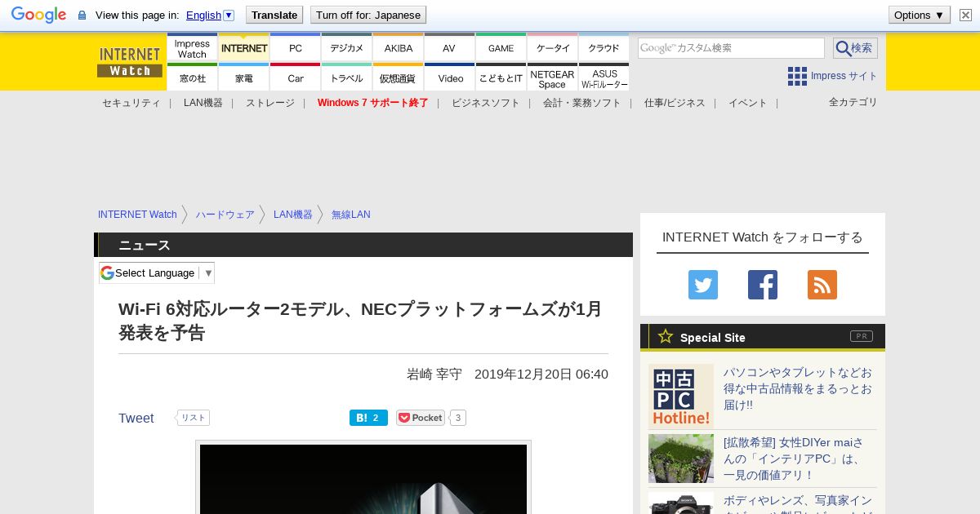
Task: Open Windows 7 サポート終了 link
Action: click(x=373, y=103)
